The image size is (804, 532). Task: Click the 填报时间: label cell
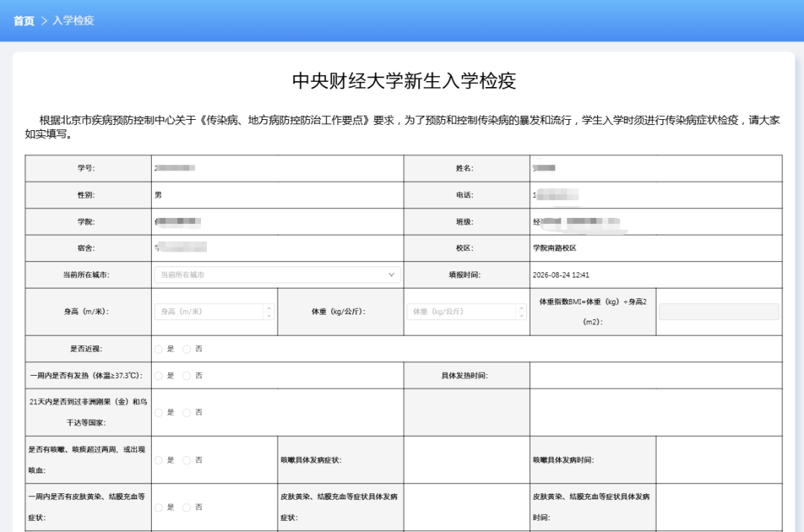tap(467, 275)
